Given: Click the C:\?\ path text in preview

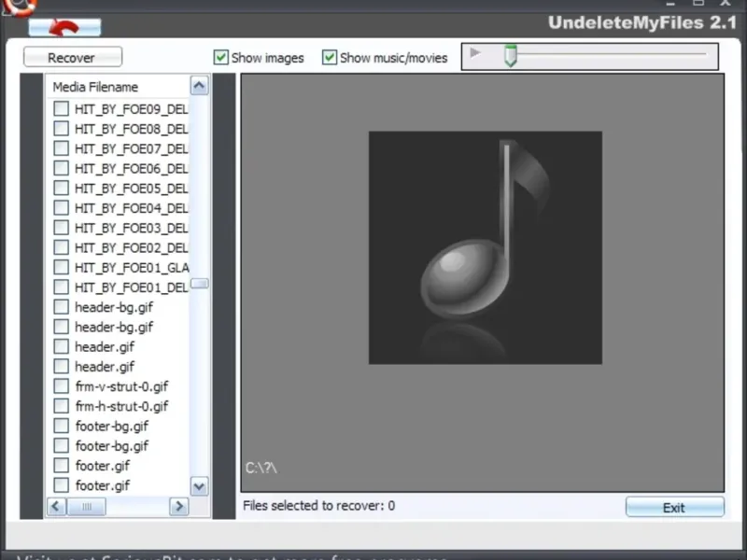Looking at the screenshot, I should (x=261, y=469).
